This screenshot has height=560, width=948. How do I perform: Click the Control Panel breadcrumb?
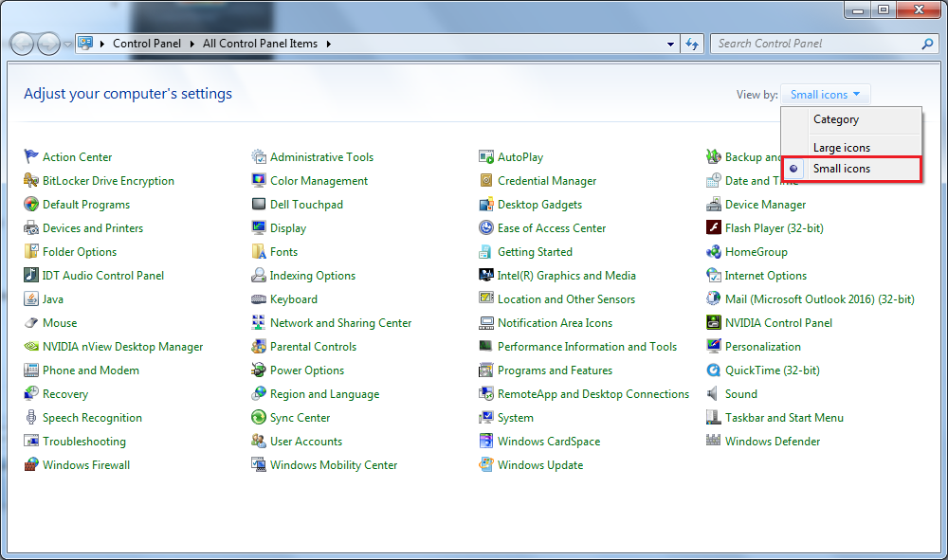point(147,44)
